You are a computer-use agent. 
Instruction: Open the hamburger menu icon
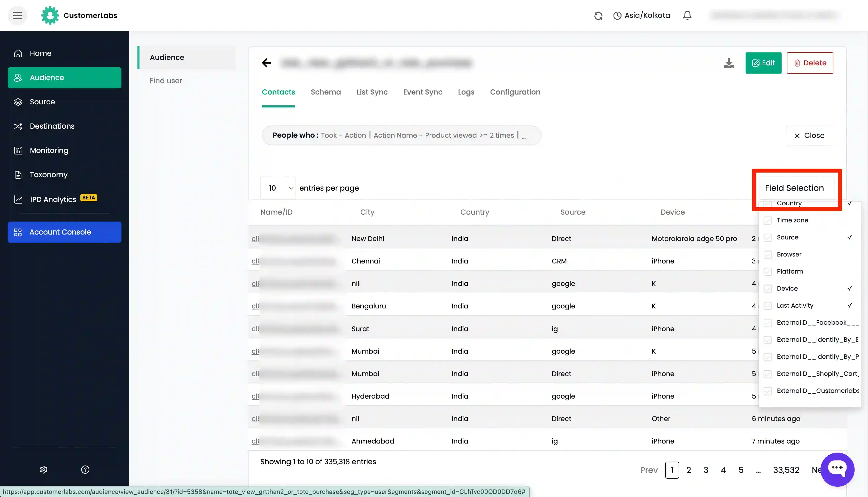point(17,15)
